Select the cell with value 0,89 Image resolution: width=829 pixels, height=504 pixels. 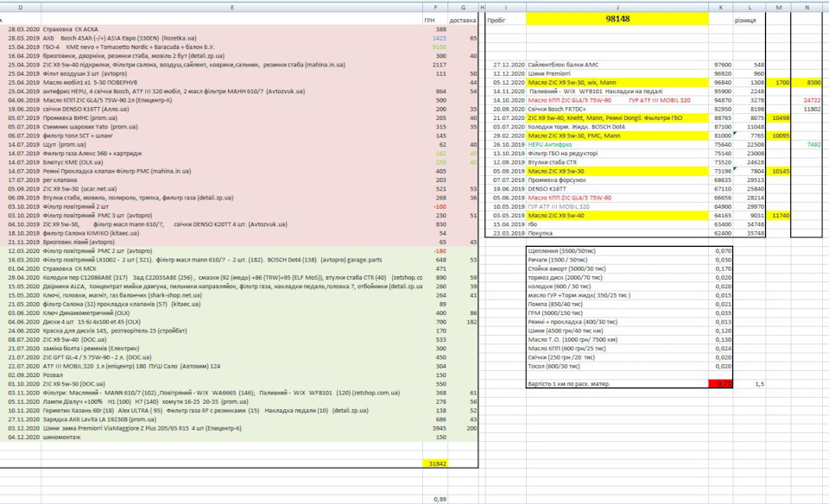(x=435, y=499)
